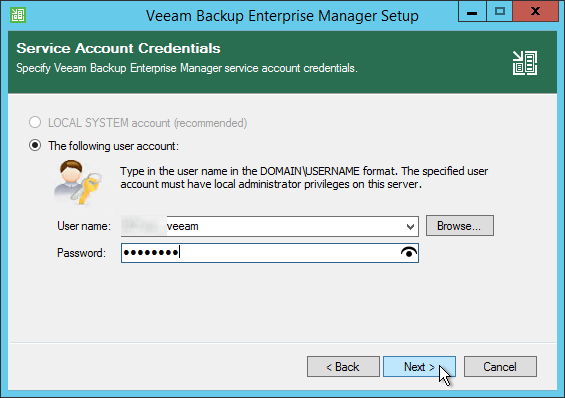The height and width of the screenshot is (398, 565).
Task: Open the Browse... account dialog
Action: coord(460,226)
